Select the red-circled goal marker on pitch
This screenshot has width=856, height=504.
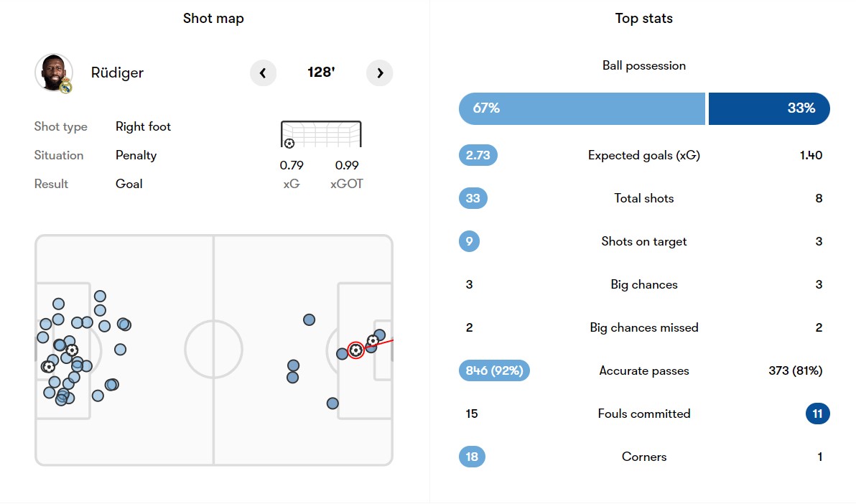[x=356, y=350]
